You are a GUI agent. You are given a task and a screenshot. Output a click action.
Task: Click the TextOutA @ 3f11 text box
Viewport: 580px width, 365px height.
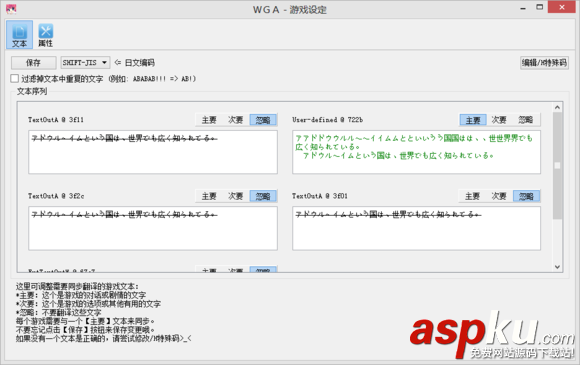153,152
